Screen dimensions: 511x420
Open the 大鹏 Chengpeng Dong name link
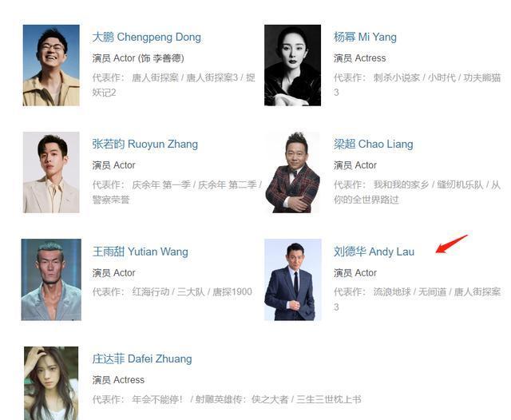coord(147,38)
